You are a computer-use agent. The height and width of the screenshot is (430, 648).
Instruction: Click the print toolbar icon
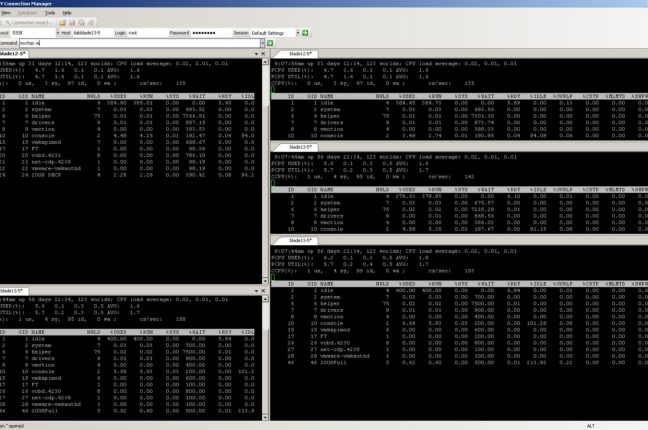pos(92,22)
